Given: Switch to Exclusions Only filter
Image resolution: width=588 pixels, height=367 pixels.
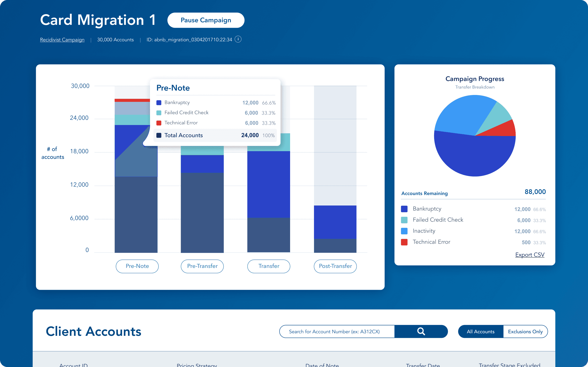Looking at the screenshot, I should tap(525, 331).
